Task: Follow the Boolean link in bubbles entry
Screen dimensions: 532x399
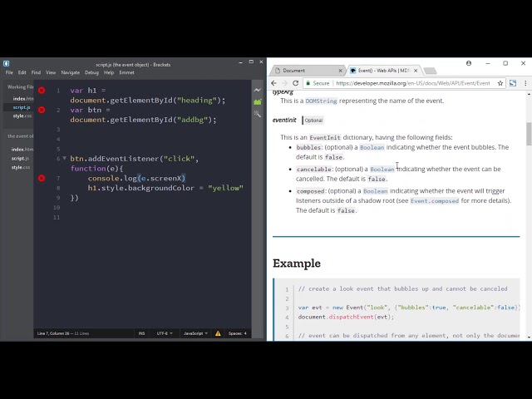Action: pos(372,148)
